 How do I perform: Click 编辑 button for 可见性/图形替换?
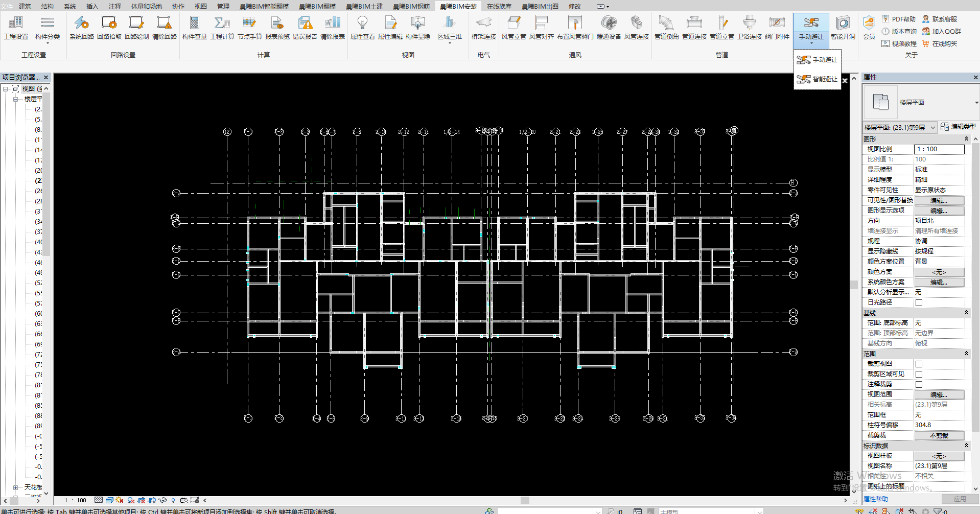939,200
